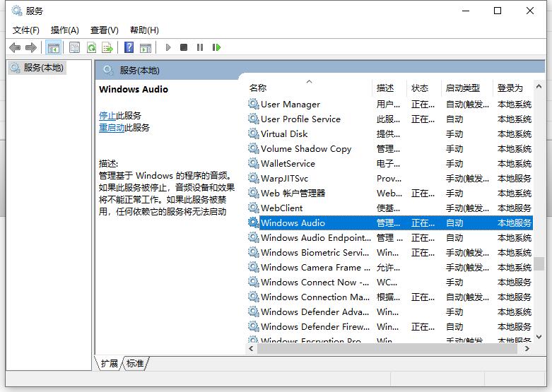The height and width of the screenshot is (392, 552).
Task: Switch to the 标准 tab
Action: tap(135, 363)
